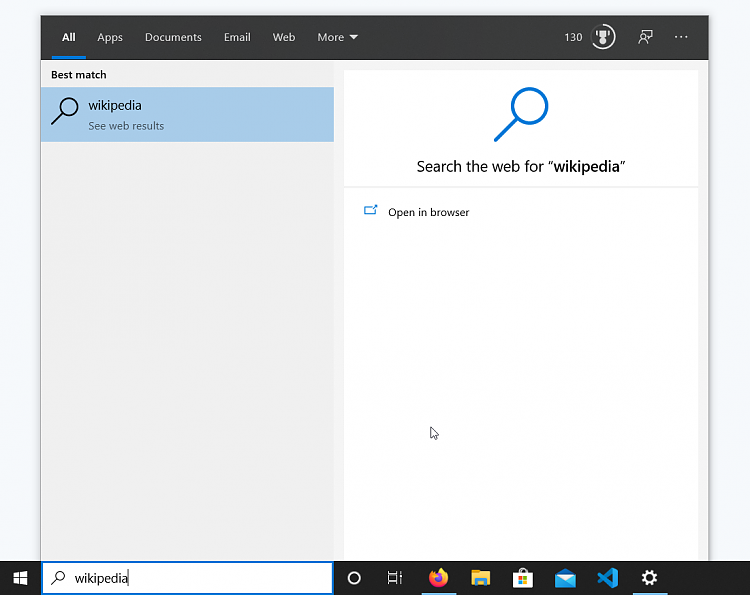Open the three-dot options menu
This screenshot has width=750, height=595.
click(681, 37)
